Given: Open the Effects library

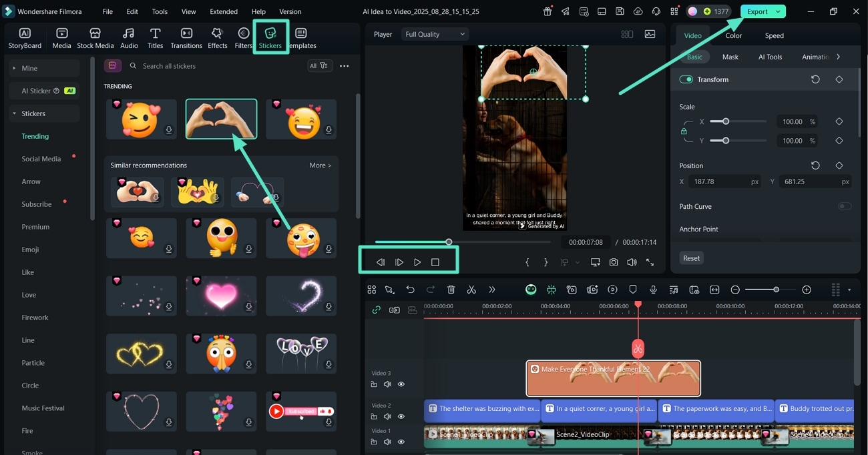Looking at the screenshot, I should (217, 38).
